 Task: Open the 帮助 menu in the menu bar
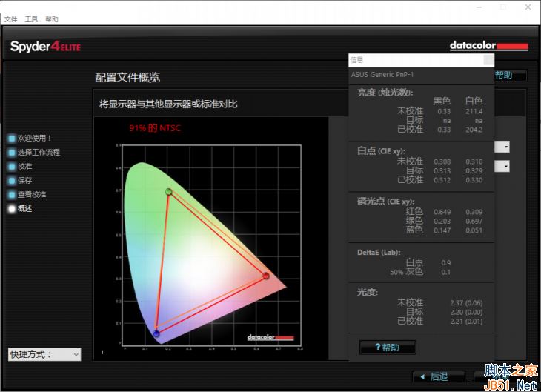(52, 19)
